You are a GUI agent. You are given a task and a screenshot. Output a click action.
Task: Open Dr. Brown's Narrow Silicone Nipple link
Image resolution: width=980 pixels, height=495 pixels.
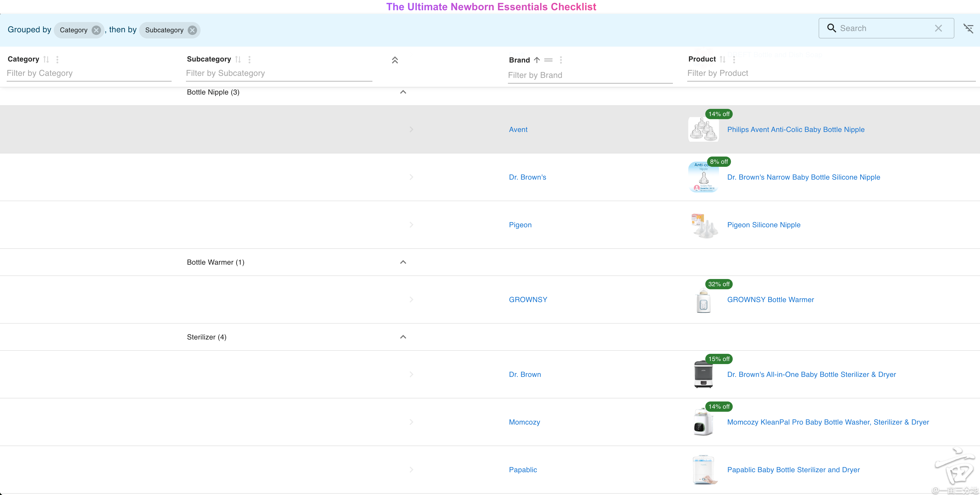tap(804, 177)
